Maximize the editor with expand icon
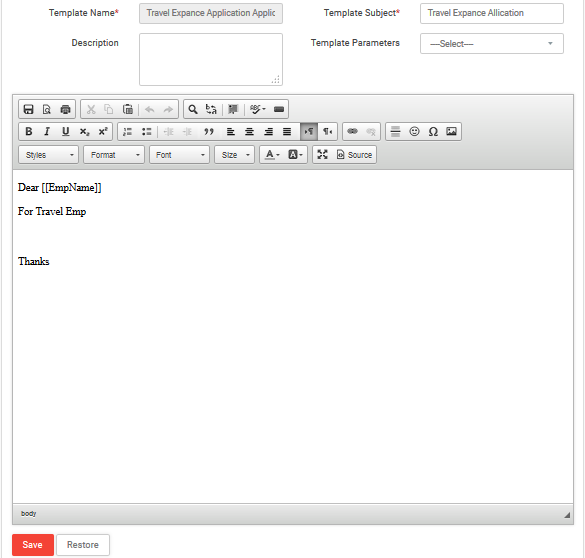The width and height of the screenshot is (585, 558). coord(322,154)
